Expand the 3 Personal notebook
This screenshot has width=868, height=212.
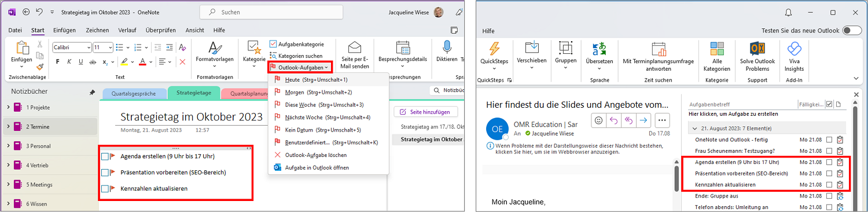[x=9, y=146]
